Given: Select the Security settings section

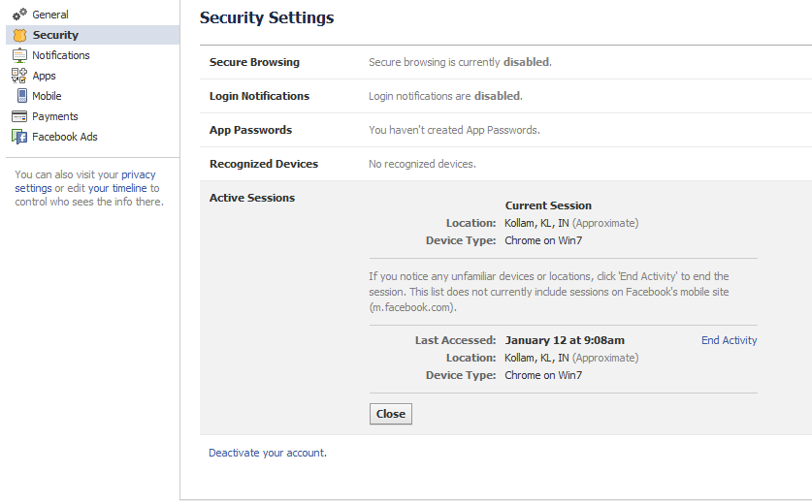Looking at the screenshot, I should (x=93, y=35).
